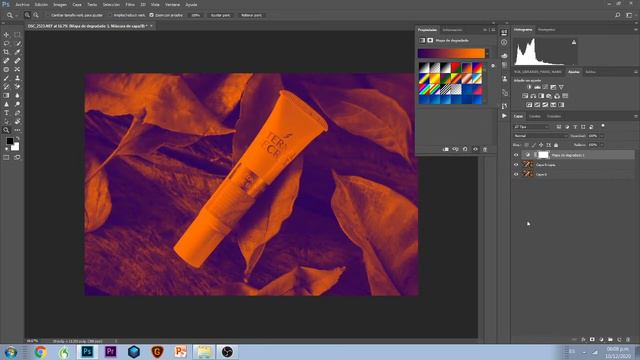Open the Relleno value dropdown arrow

click(x=602, y=145)
